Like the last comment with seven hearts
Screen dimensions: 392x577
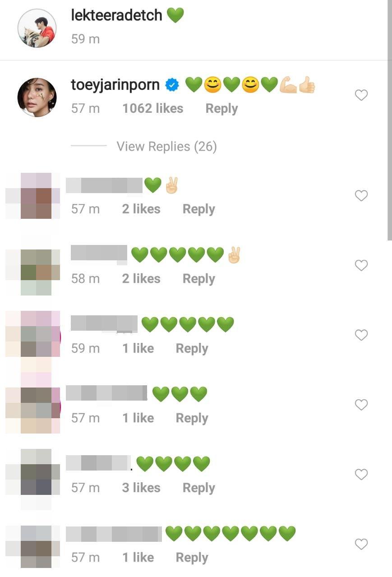(x=361, y=545)
